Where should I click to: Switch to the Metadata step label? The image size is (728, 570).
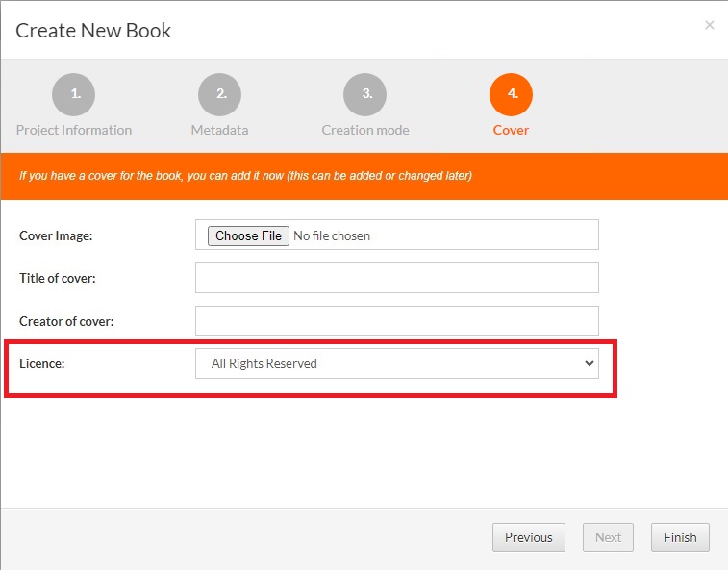219,130
